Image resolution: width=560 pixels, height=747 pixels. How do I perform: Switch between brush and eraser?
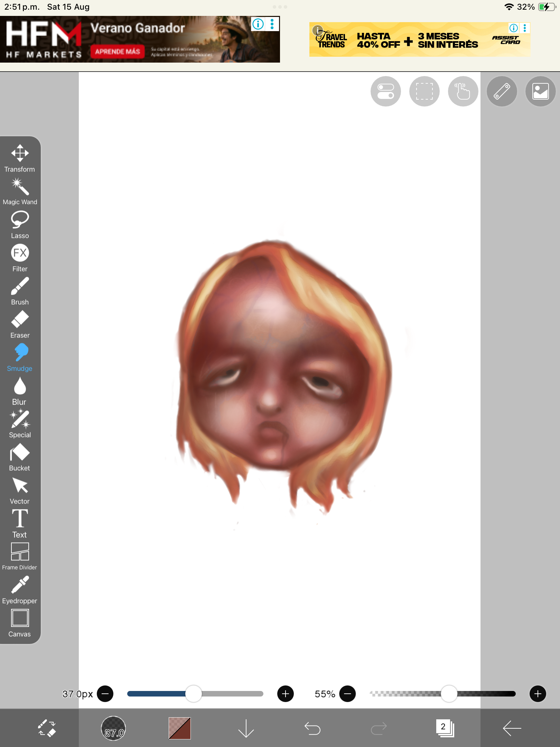pyautogui.click(x=47, y=728)
